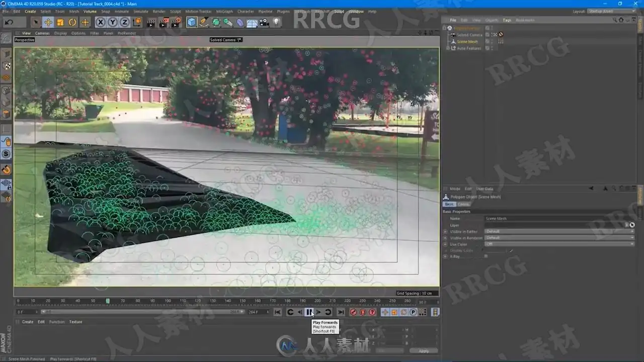Toggle Position keyframe recording icon

(x=385, y=312)
